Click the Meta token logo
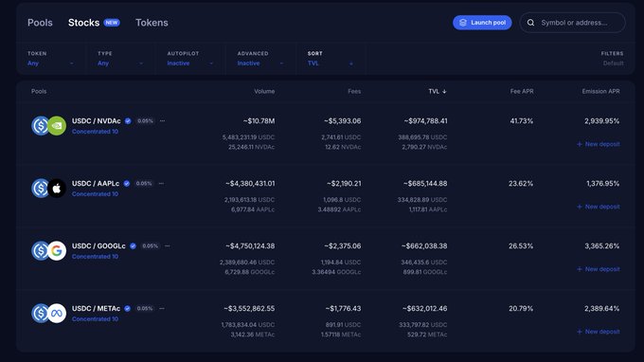Viewport: 644px width, 362px height. point(57,313)
